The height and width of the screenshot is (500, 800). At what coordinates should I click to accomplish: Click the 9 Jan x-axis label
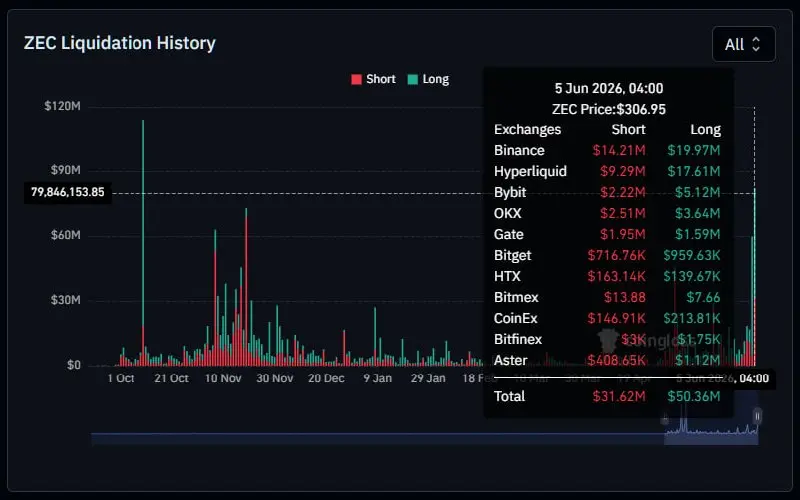(378, 379)
